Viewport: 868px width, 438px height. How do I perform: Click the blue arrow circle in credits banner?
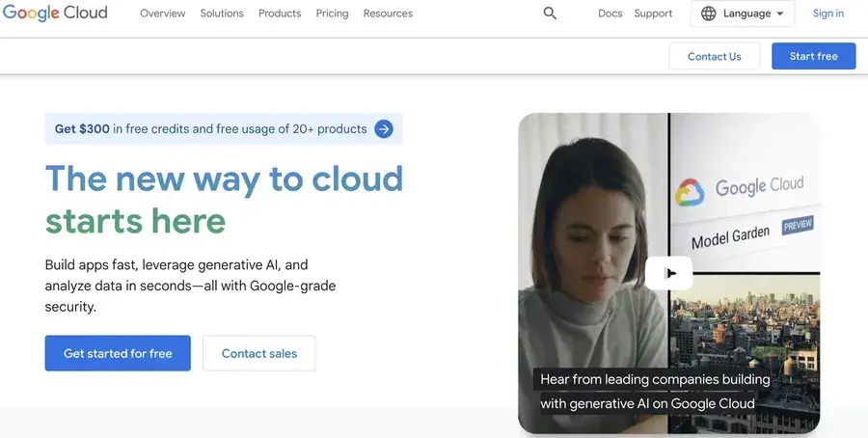pos(384,128)
